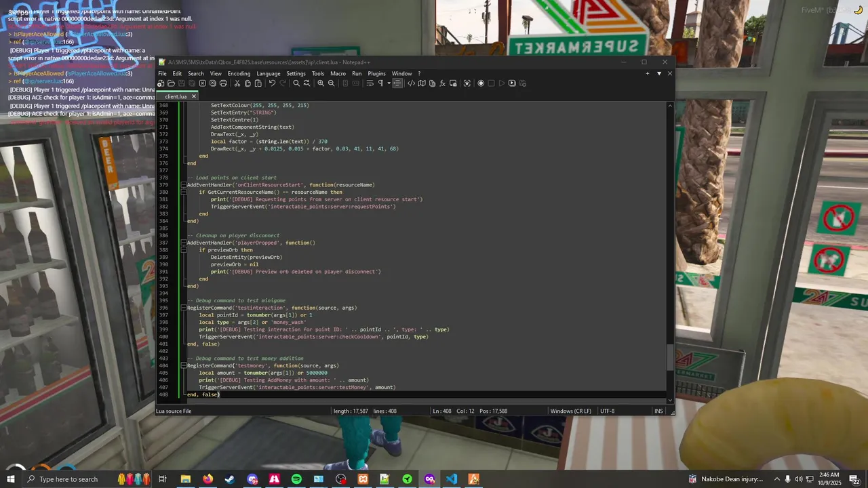Click the Zoom Out icon
The image size is (868, 488).
(331, 83)
